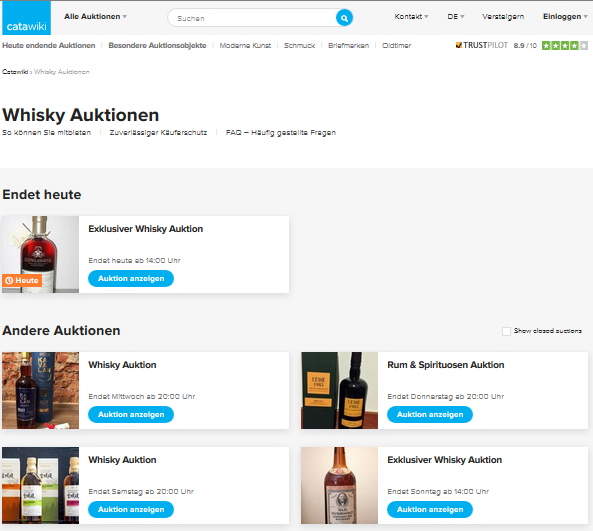Select the Schmuck category link
Viewport: 593px width, 531px height.
(x=300, y=46)
